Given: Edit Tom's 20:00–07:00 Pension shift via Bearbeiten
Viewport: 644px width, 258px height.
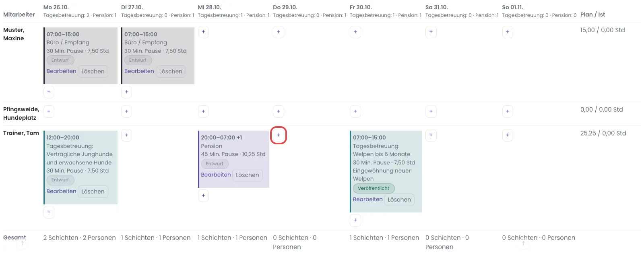Looking at the screenshot, I should [x=216, y=175].
